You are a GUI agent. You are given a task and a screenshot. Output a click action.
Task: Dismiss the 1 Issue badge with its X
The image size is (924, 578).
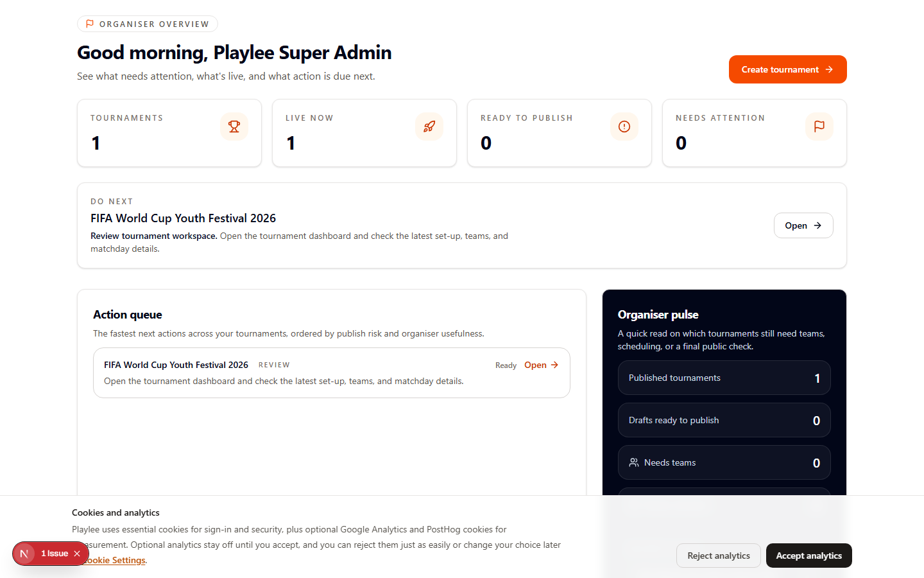tap(76, 553)
